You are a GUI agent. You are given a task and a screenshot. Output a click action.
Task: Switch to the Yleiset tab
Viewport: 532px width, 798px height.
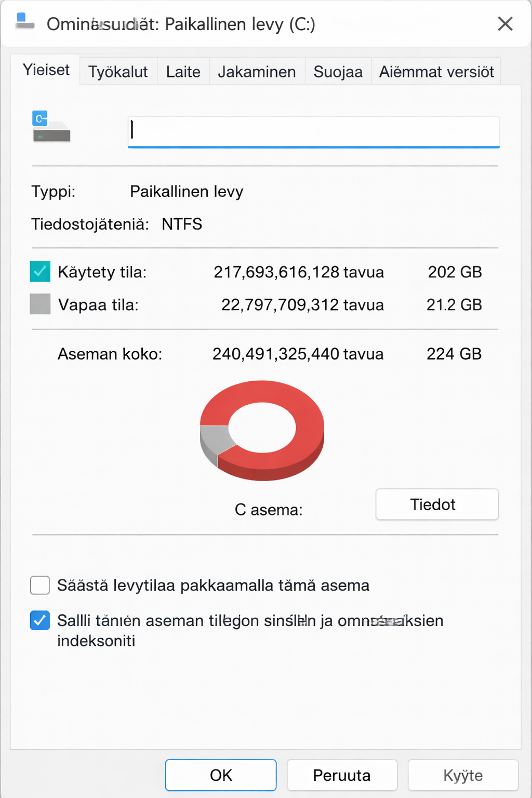click(x=46, y=70)
